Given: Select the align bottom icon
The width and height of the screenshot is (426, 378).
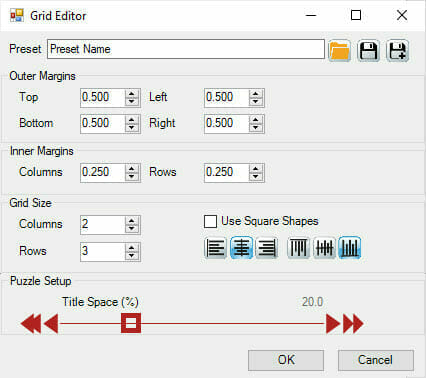Looking at the screenshot, I should (x=350, y=248).
